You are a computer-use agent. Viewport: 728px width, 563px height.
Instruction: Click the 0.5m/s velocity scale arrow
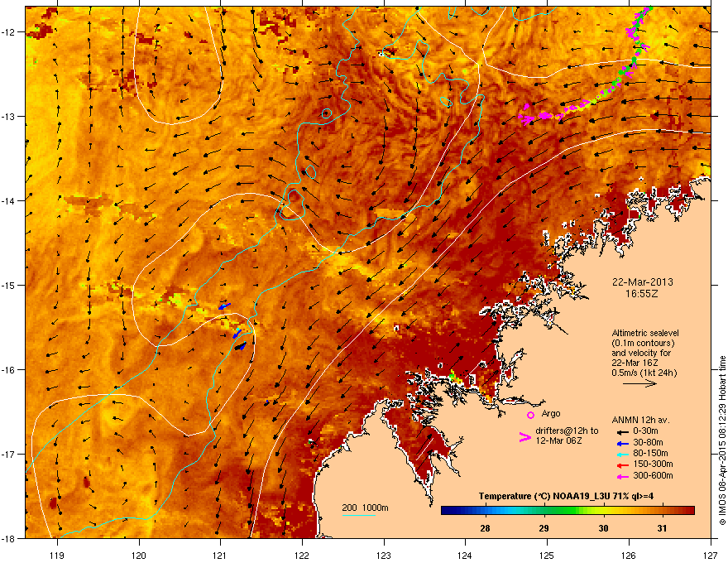[639, 383]
